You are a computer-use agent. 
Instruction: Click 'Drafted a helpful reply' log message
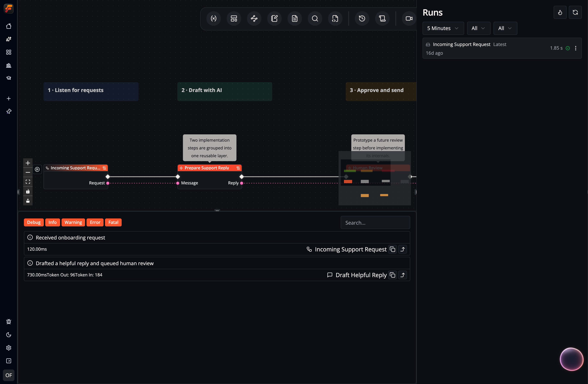(95, 263)
